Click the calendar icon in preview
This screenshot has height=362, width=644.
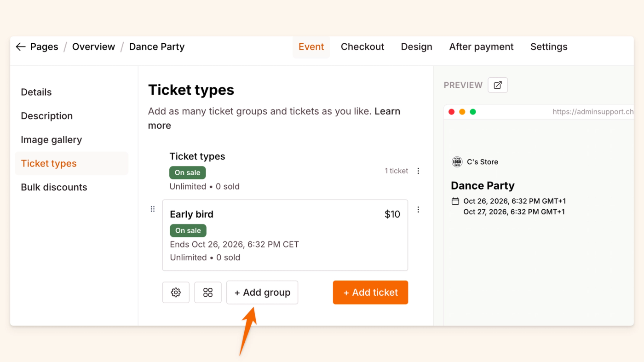point(455,201)
